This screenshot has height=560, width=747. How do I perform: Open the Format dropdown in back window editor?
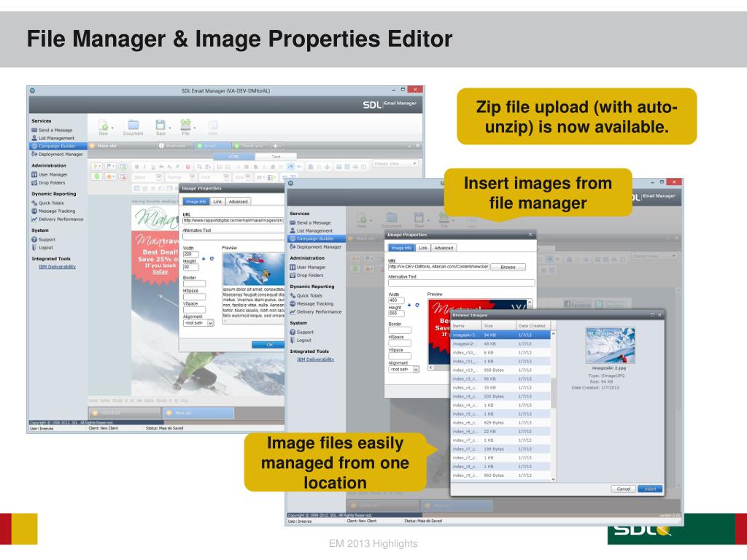(181, 177)
